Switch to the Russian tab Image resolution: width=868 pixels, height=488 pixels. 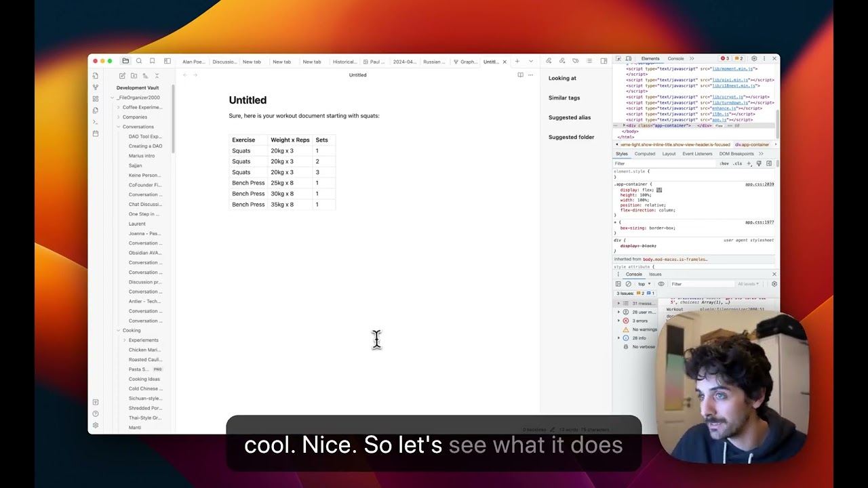[x=434, y=62]
